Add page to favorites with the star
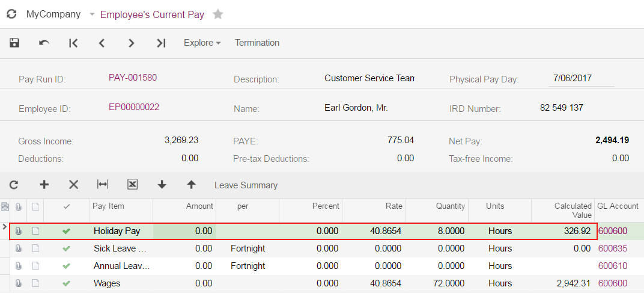The image size is (644, 293). click(x=218, y=14)
